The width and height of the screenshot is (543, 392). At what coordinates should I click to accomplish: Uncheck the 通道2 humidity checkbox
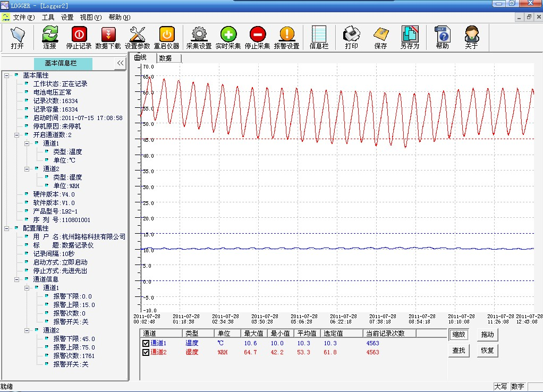point(146,352)
